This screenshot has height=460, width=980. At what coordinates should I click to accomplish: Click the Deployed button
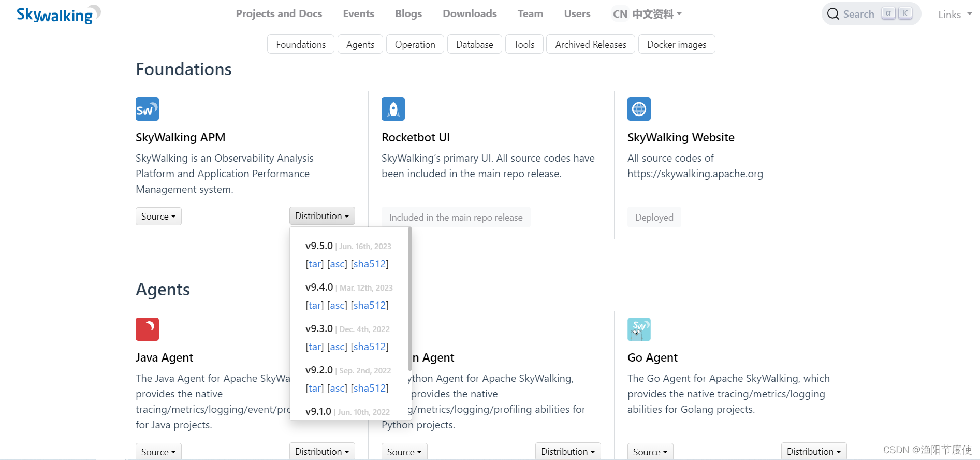point(654,217)
